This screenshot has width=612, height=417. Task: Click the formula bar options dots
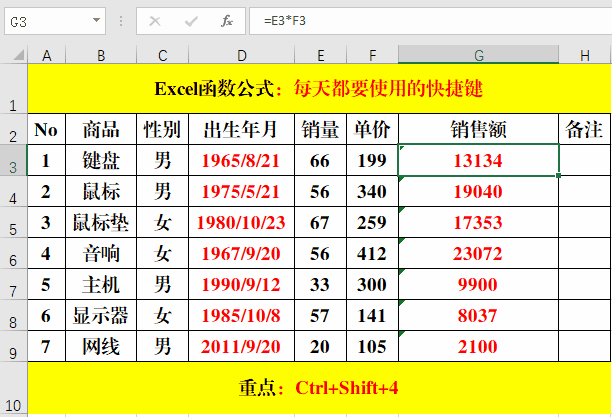coord(121,21)
